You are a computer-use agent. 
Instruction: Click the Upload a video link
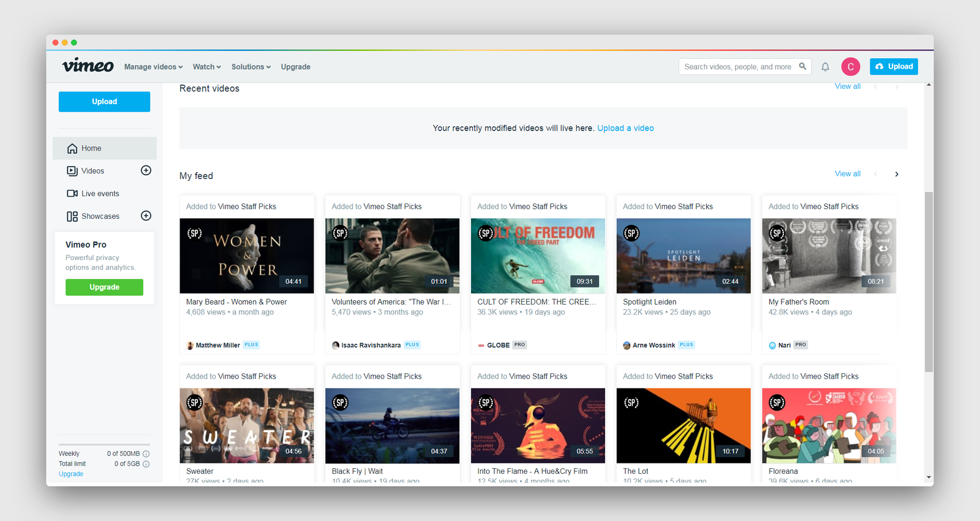[x=625, y=128]
